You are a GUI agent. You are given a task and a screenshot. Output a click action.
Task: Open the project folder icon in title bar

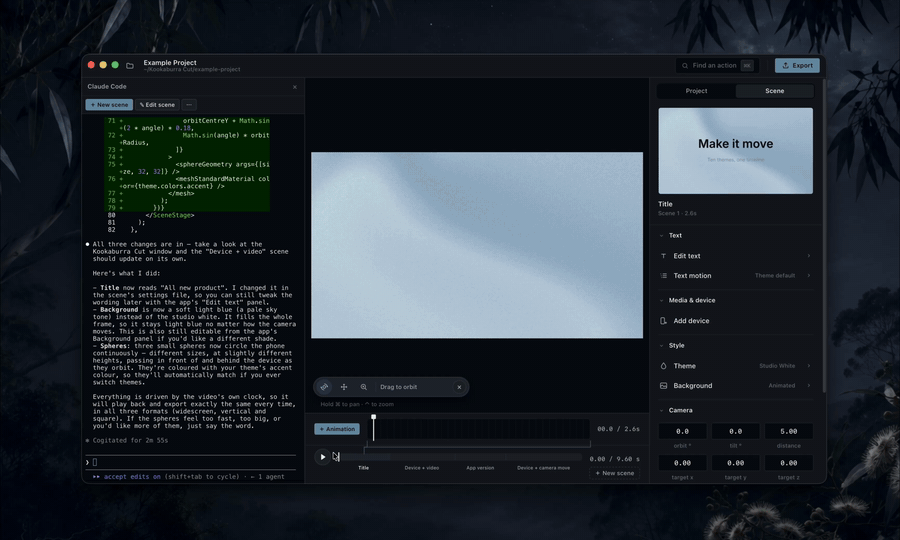click(x=130, y=65)
